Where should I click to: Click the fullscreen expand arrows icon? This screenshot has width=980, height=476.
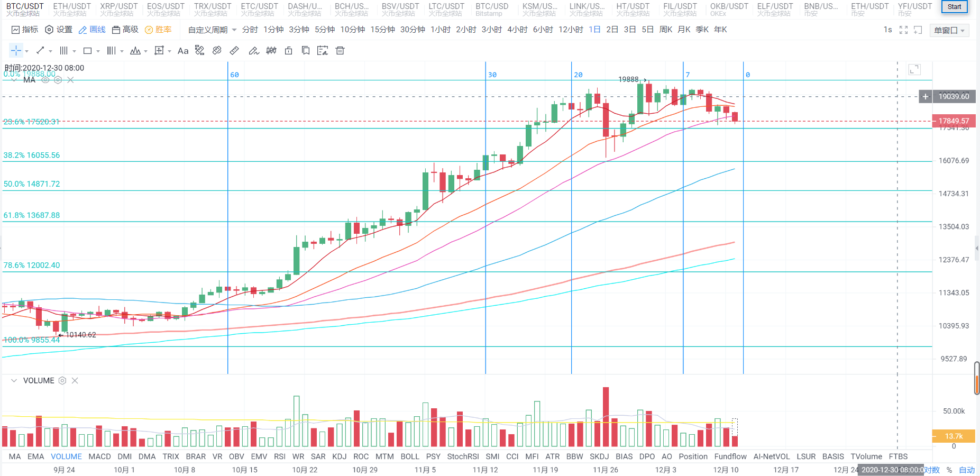(x=903, y=30)
